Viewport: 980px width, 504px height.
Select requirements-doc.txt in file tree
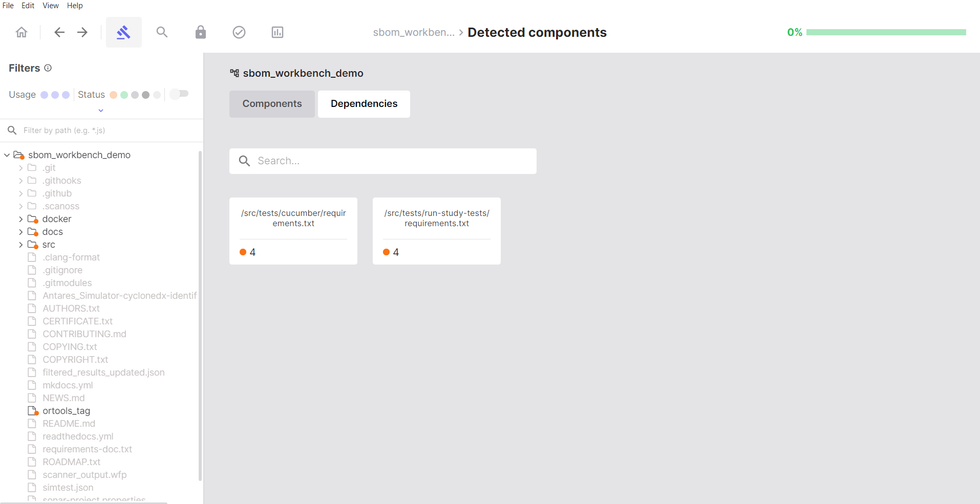coord(87,449)
